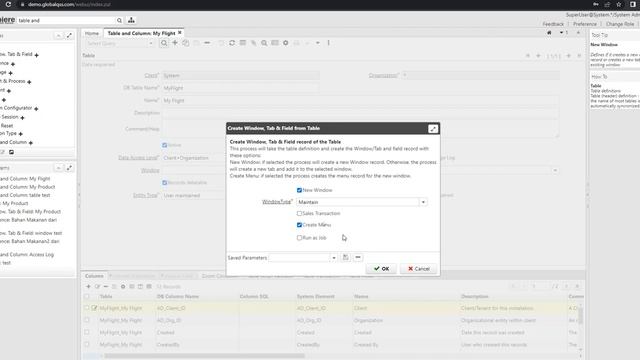Click the global search box with 'table and'
The height and width of the screenshot is (360, 640).
pyautogui.click(x=67, y=20)
